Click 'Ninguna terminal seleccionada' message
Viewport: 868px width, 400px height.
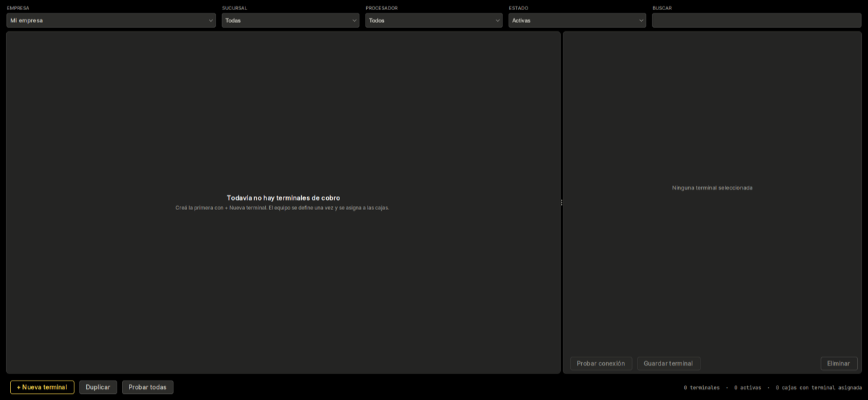(x=712, y=188)
